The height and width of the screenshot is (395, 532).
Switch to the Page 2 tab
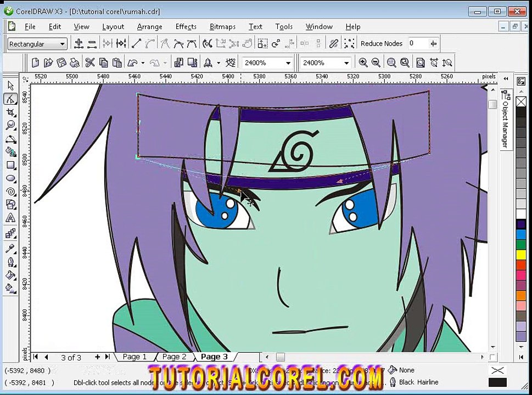pyautogui.click(x=174, y=357)
